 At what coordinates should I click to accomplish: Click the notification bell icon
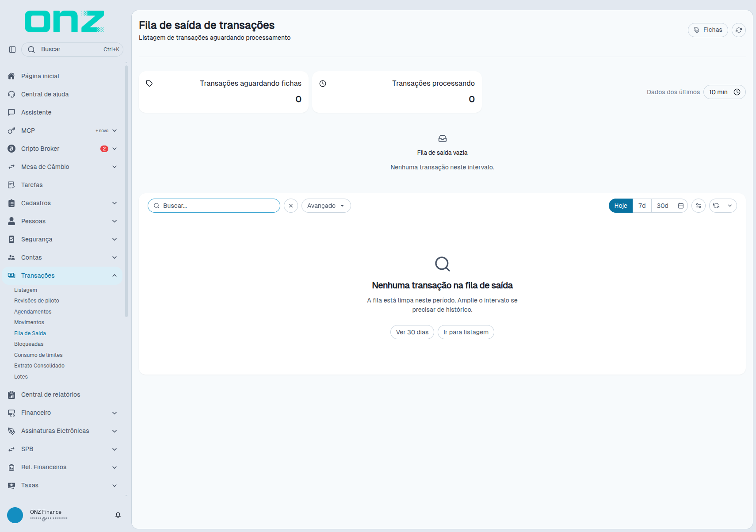pyautogui.click(x=118, y=515)
